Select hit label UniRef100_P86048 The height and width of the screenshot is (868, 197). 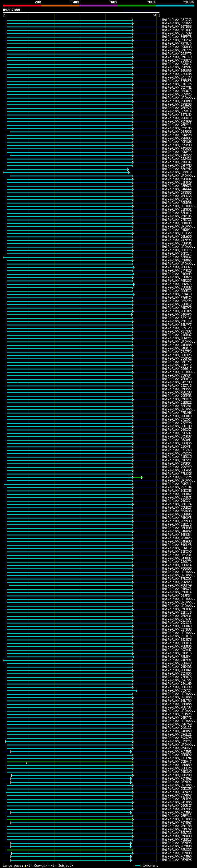coord(176,626)
